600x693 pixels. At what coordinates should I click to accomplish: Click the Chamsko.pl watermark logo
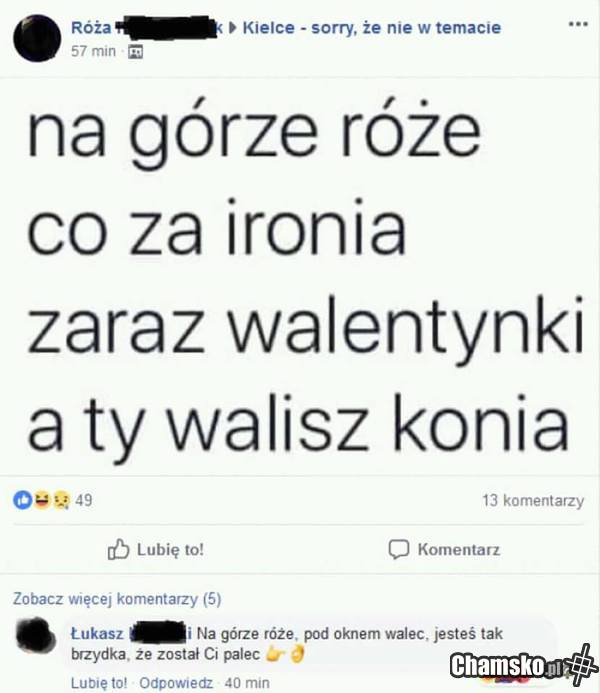[x=524, y=664]
